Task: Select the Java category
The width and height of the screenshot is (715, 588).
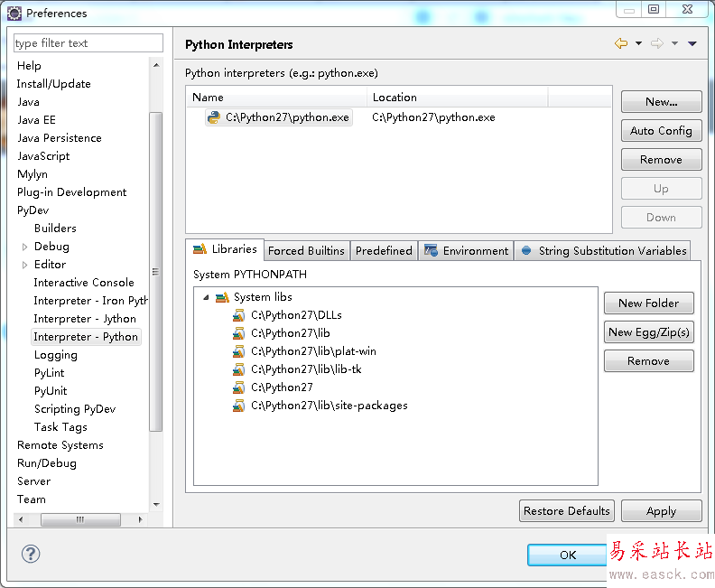Action: [28, 102]
